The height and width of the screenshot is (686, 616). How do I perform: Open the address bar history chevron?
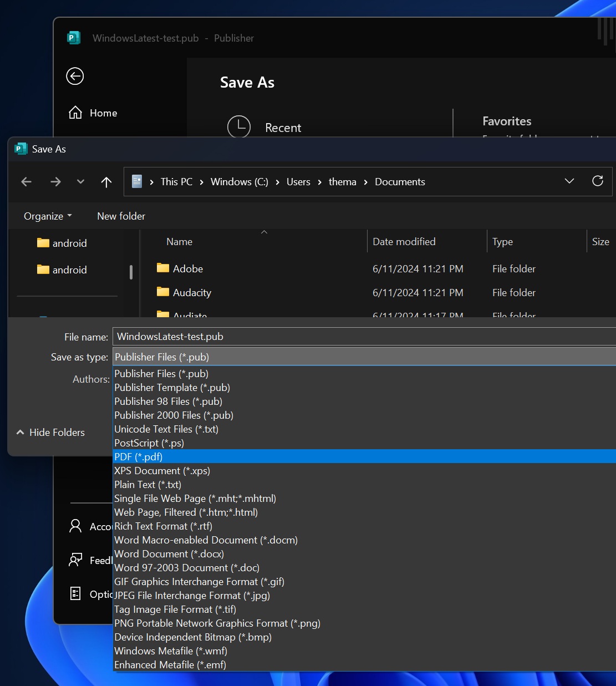click(569, 181)
